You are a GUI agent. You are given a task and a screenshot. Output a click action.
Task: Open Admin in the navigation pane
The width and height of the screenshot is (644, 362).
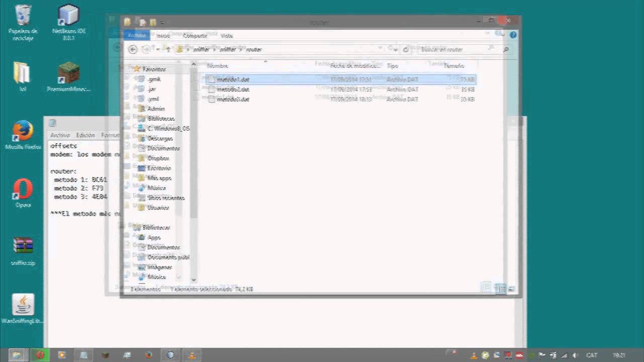(x=155, y=109)
